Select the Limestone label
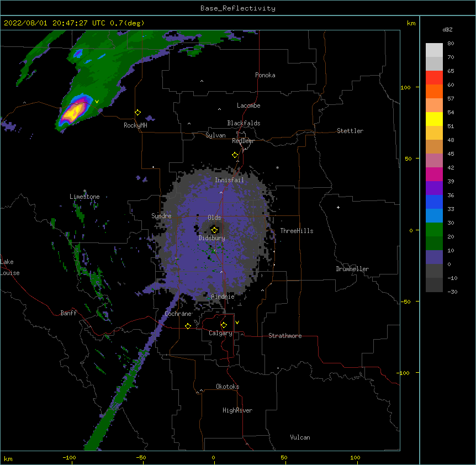This screenshot has height=465, width=476. coord(84,197)
